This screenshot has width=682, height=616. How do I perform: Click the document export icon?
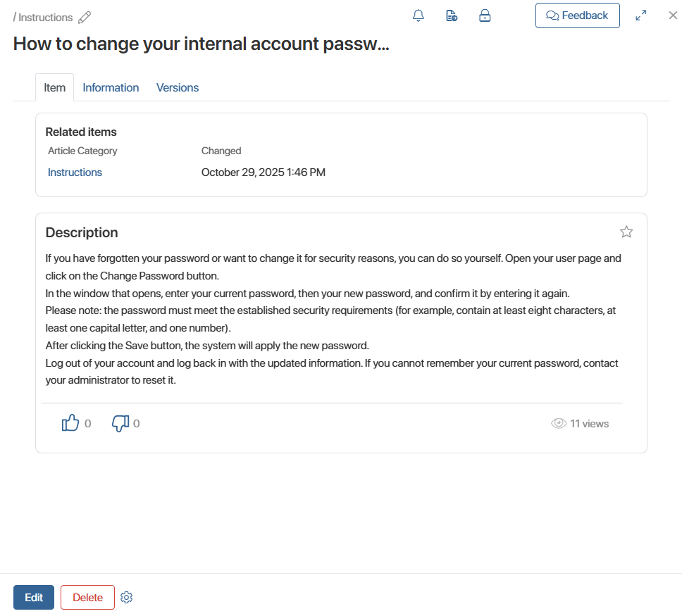pyautogui.click(x=452, y=16)
